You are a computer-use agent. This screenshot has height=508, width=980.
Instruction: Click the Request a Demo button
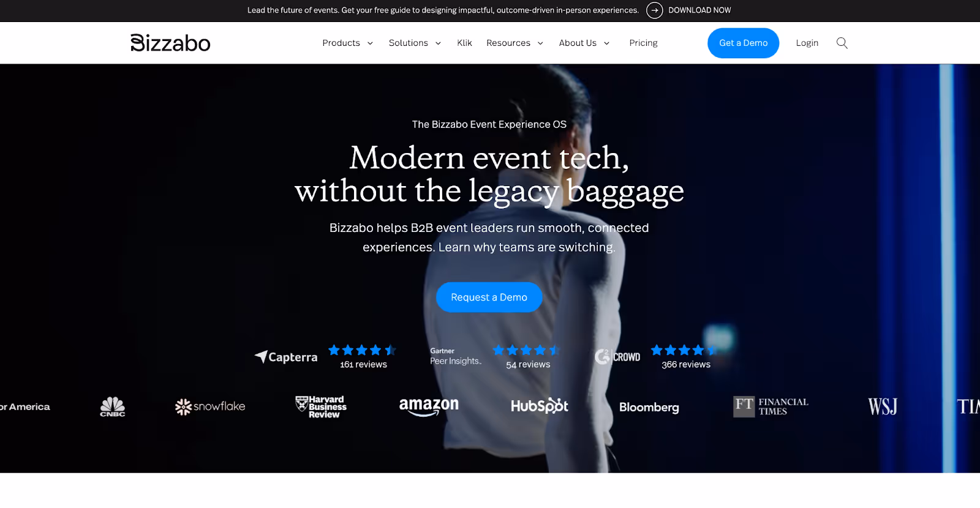(489, 297)
